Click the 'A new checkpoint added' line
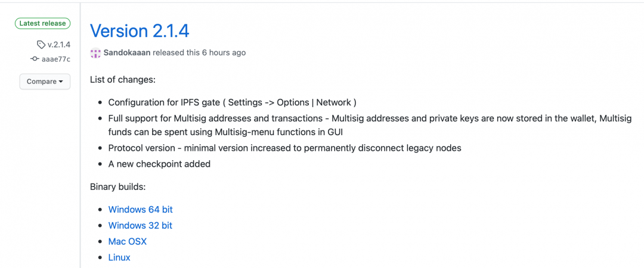 [x=159, y=164]
